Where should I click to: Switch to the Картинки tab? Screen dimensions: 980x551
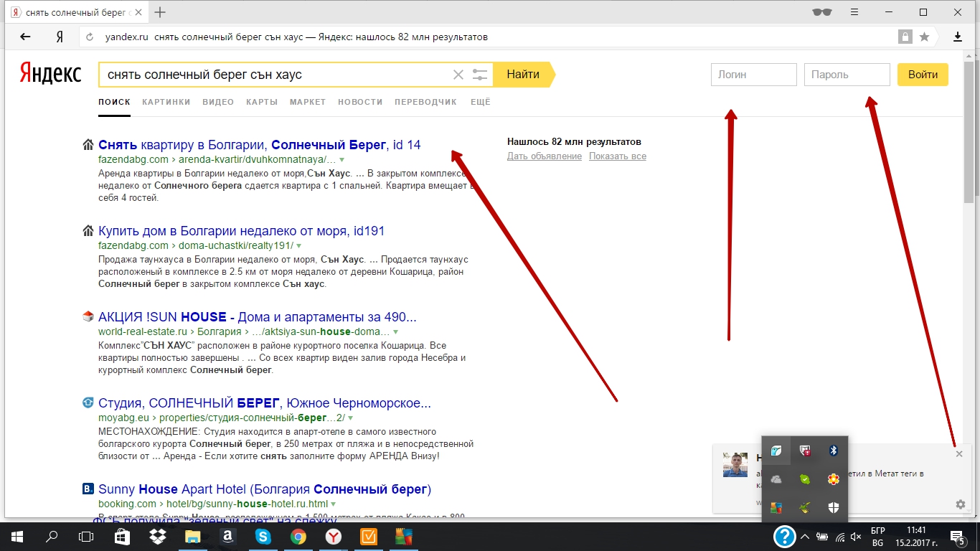(166, 102)
